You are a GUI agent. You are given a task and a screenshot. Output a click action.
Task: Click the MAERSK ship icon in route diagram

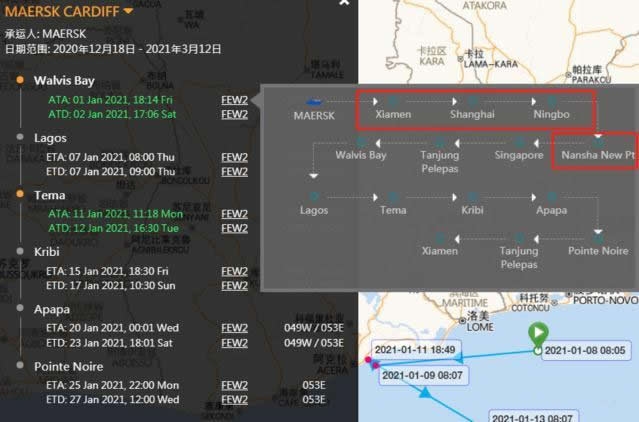[x=314, y=101]
